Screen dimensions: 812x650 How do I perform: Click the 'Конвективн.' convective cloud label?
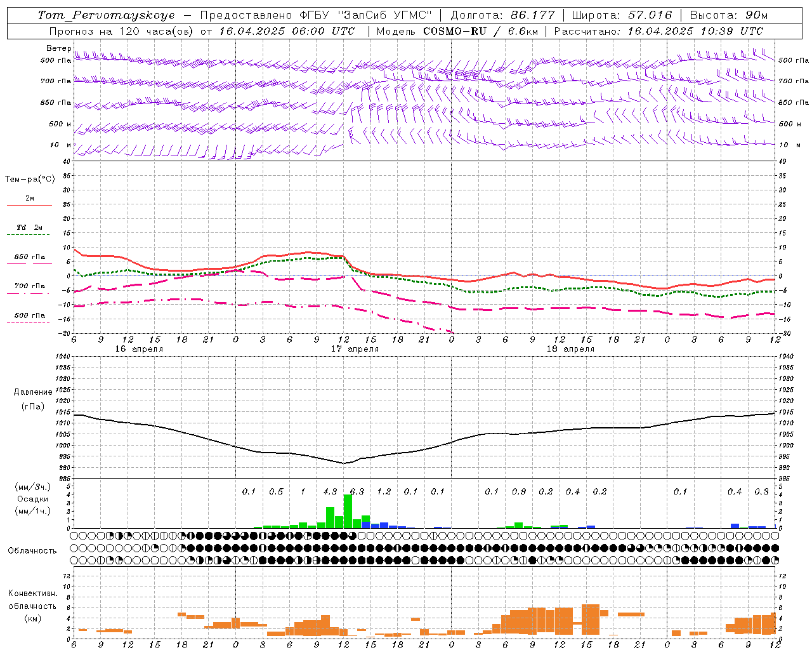pyautogui.click(x=32, y=594)
